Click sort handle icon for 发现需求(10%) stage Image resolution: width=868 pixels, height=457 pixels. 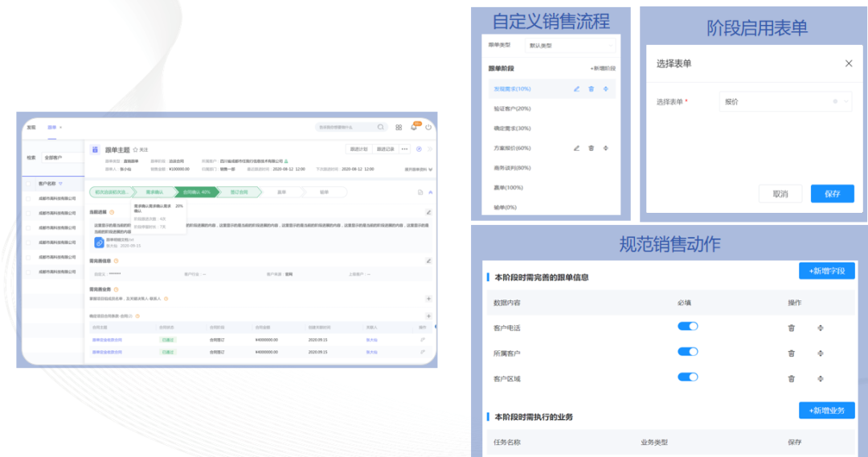[x=605, y=88]
